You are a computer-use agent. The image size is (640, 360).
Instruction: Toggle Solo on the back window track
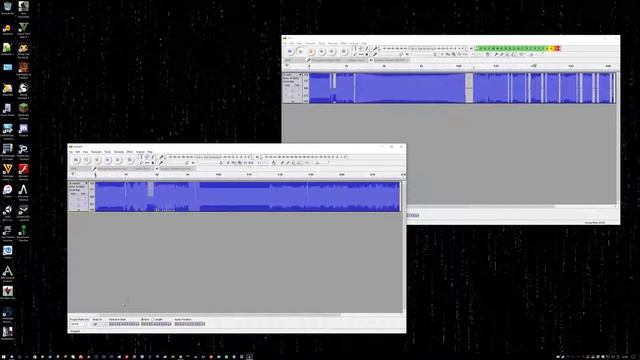coord(297,85)
